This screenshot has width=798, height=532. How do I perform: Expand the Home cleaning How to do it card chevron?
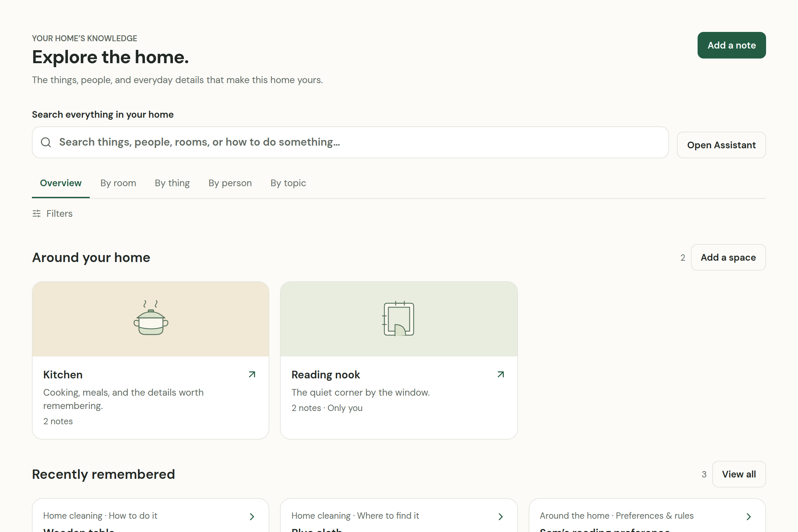[x=252, y=516]
